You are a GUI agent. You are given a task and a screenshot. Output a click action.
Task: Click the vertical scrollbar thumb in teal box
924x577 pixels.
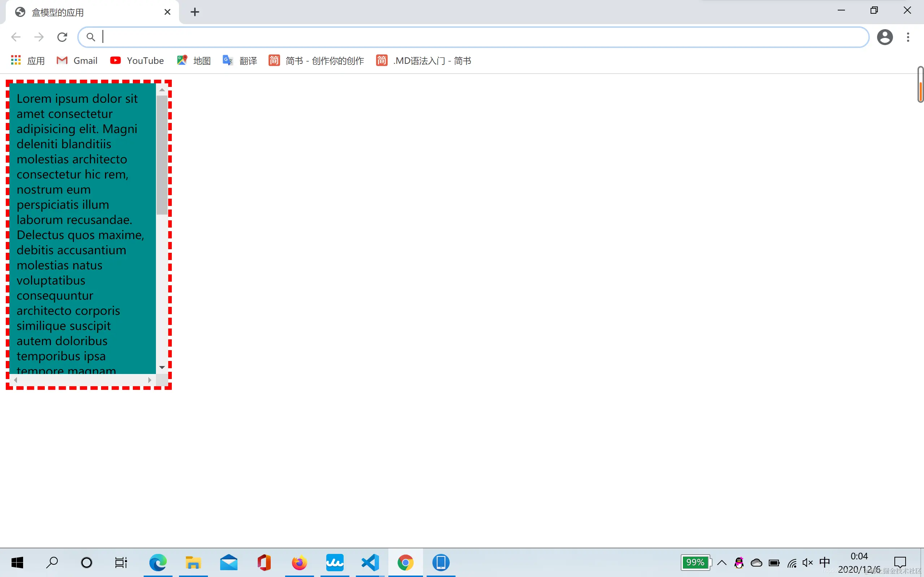[162, 155]
